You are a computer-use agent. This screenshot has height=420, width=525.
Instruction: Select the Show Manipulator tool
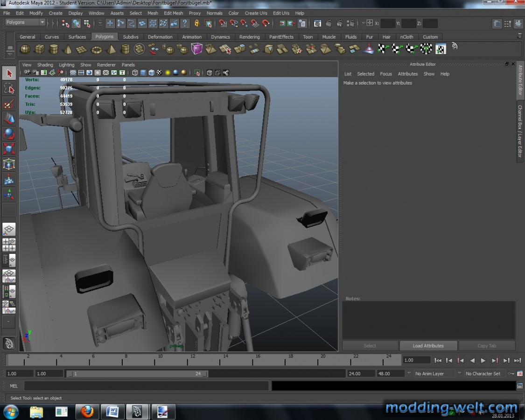[x=9, y=194]
